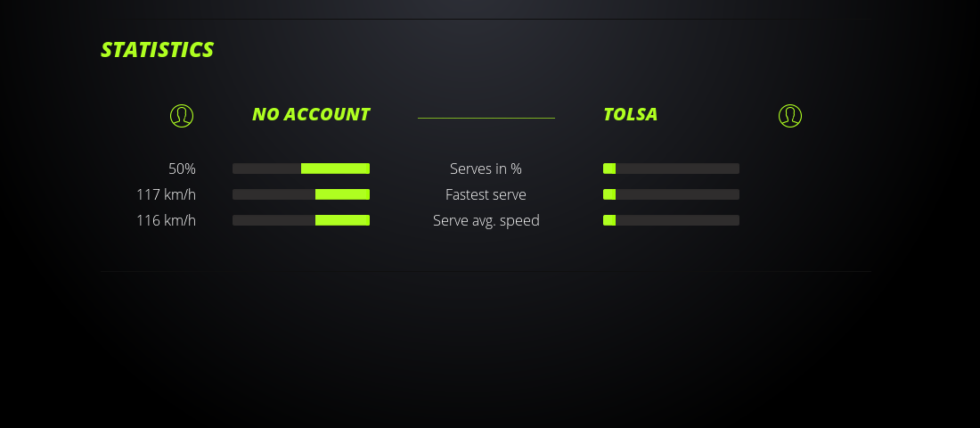
Task: Click NO ACCOUNT's Fastest serve bar
Action: (x=301, y=194)
